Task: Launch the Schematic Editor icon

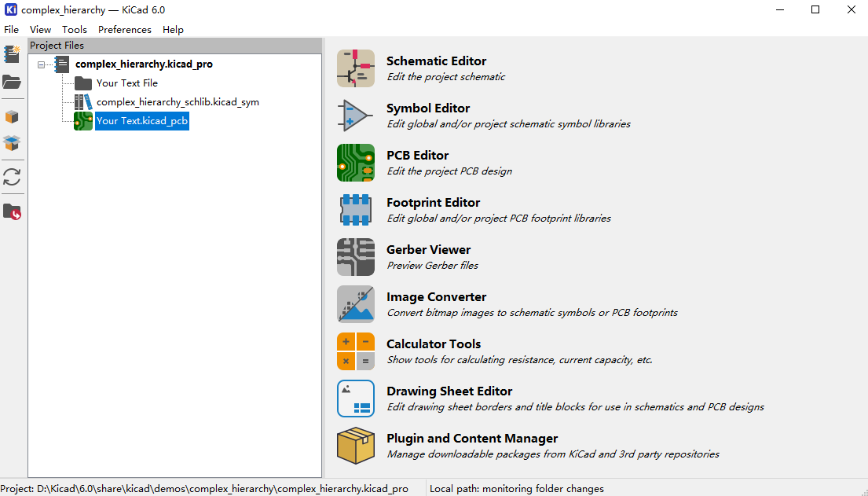Action: click(x=355, y=68)
